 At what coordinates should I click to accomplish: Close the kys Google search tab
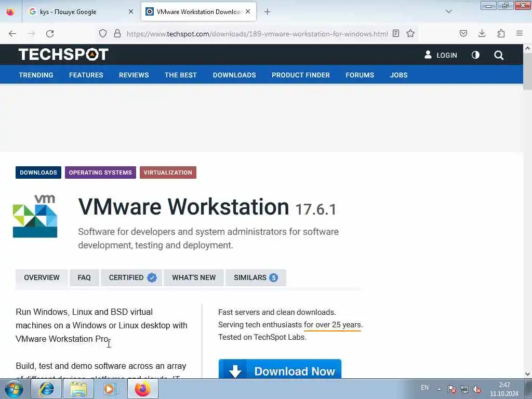pos(131,11)
